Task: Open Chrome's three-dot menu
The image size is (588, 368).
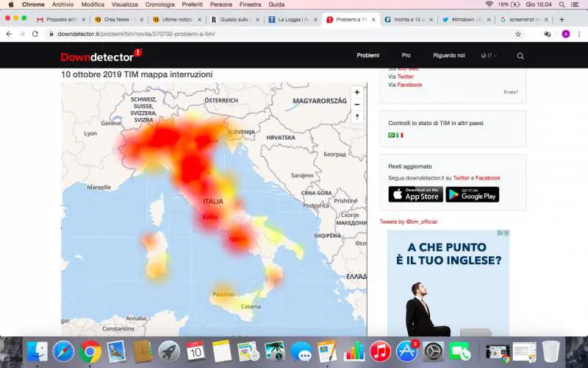Action: tap(579, 34)
